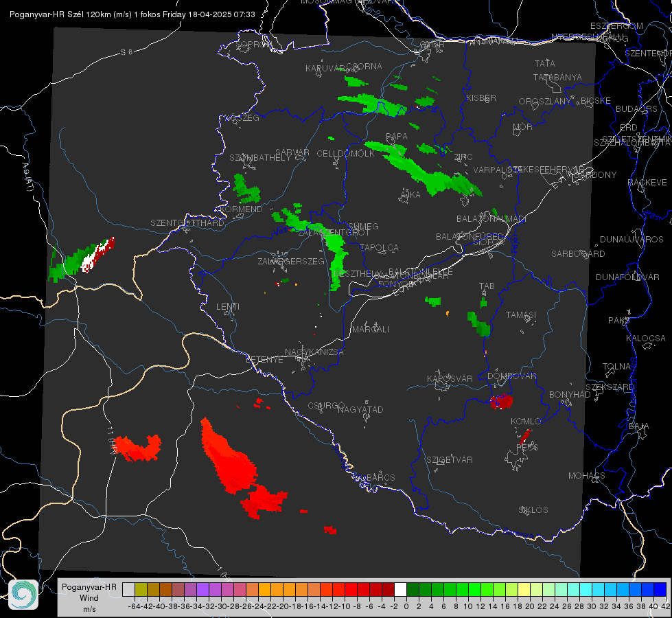672x618 pixels.
Task: Click the swirl logo icon beside the legend
Action: (x=23, y=595)
